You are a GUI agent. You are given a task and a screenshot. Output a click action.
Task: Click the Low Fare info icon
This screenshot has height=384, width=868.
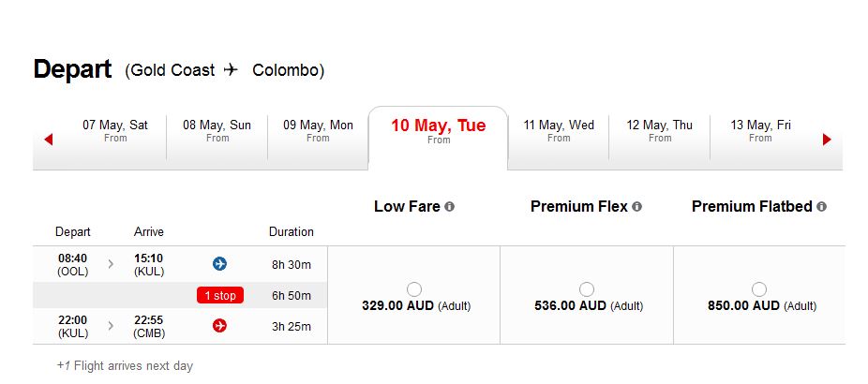point(450,207)
